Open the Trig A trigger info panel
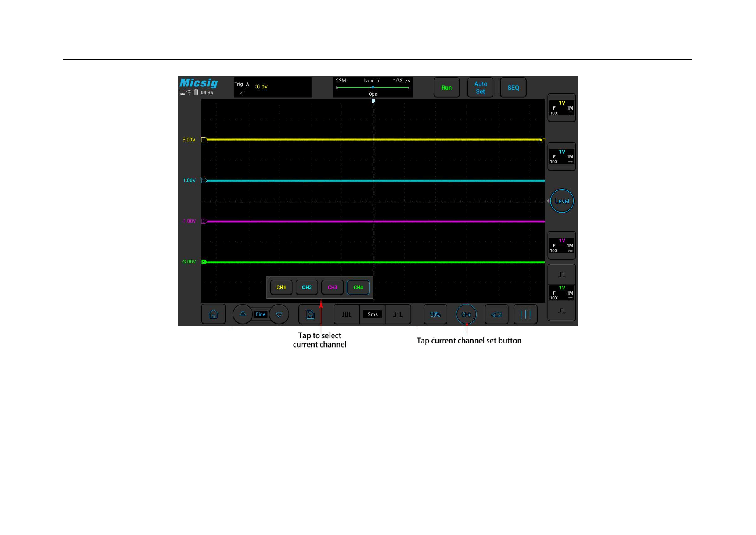756x535 pixels. coord(273,87)
